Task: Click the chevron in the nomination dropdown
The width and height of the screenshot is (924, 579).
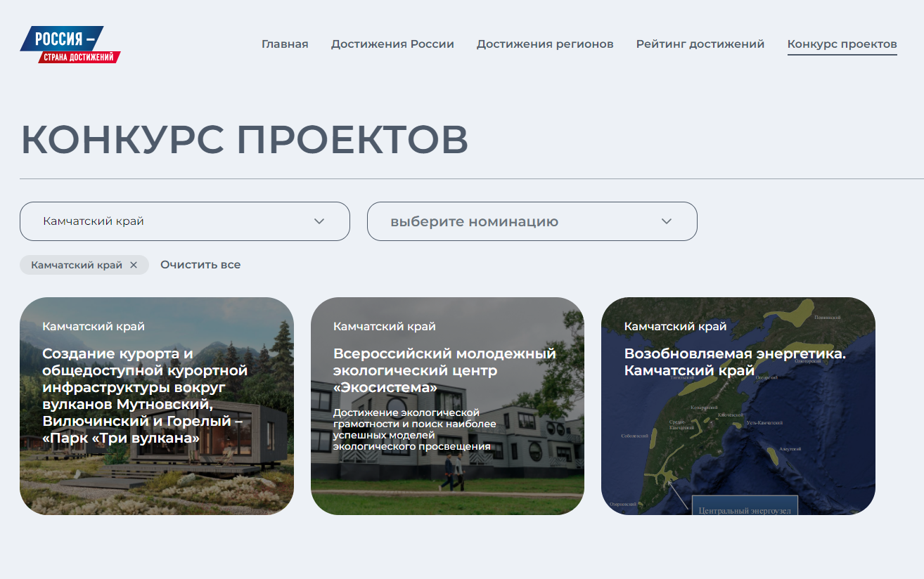Action: coord(667,221)
